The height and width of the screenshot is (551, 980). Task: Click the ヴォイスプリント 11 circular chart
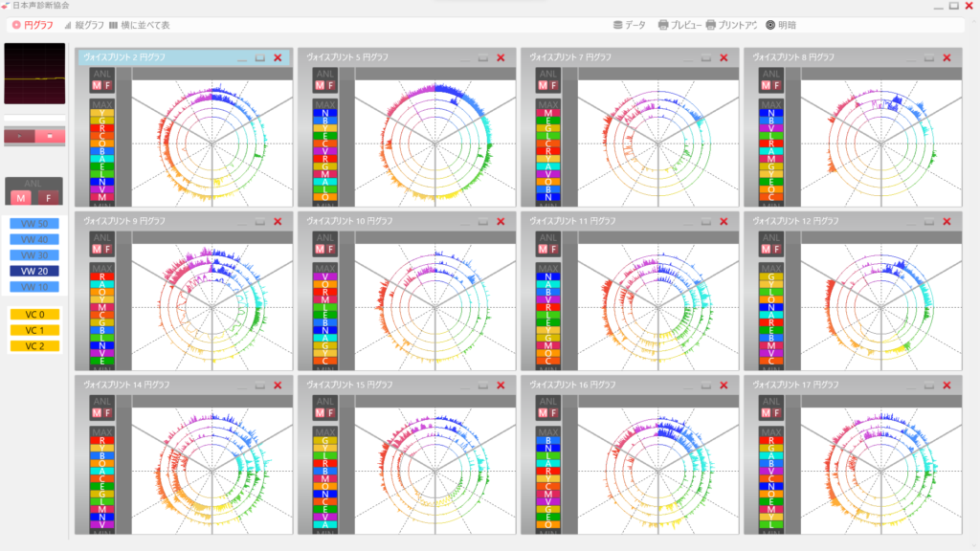tap(658, 307)
